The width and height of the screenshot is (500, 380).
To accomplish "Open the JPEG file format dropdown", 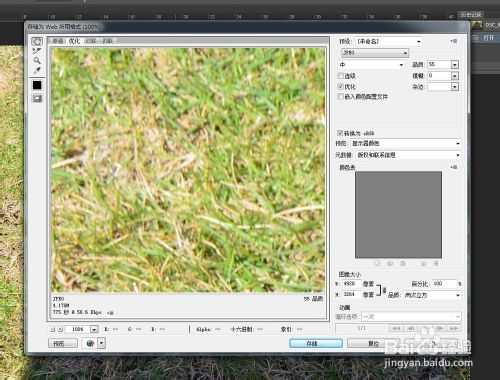I will pos(375,53).
